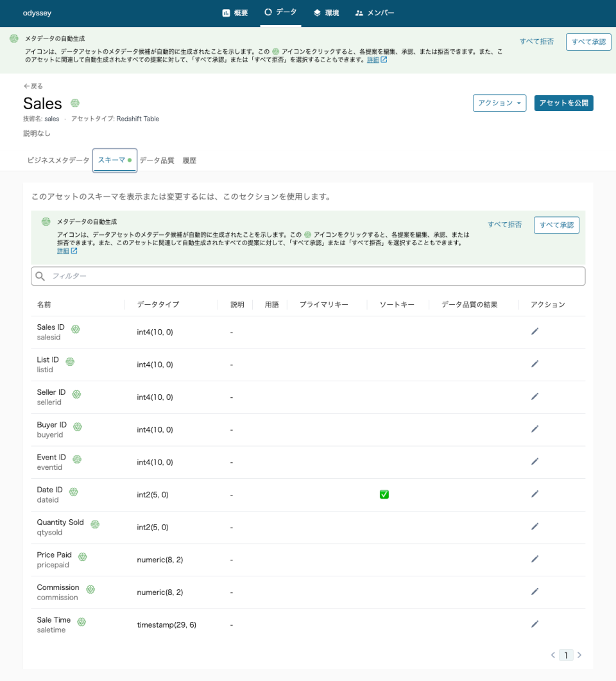Click the auto-generation icon next to Sales ID
Screen dimensions: 616x681
click(x=75, y=328)
